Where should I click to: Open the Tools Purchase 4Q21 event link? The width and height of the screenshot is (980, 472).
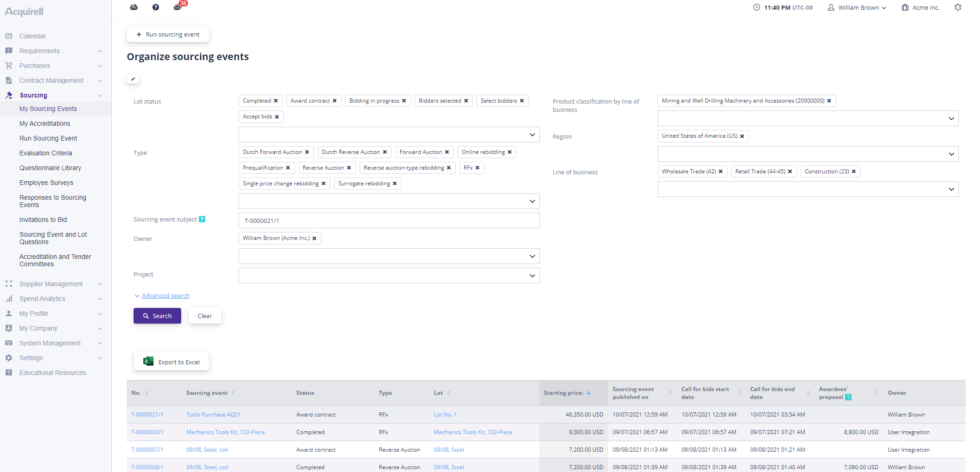coord(213,414)
